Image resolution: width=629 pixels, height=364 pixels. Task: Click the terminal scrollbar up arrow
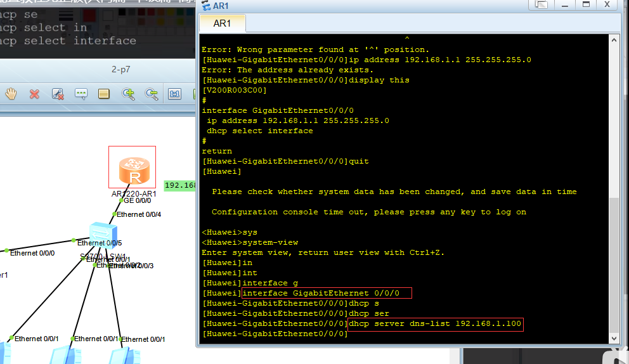614,40
